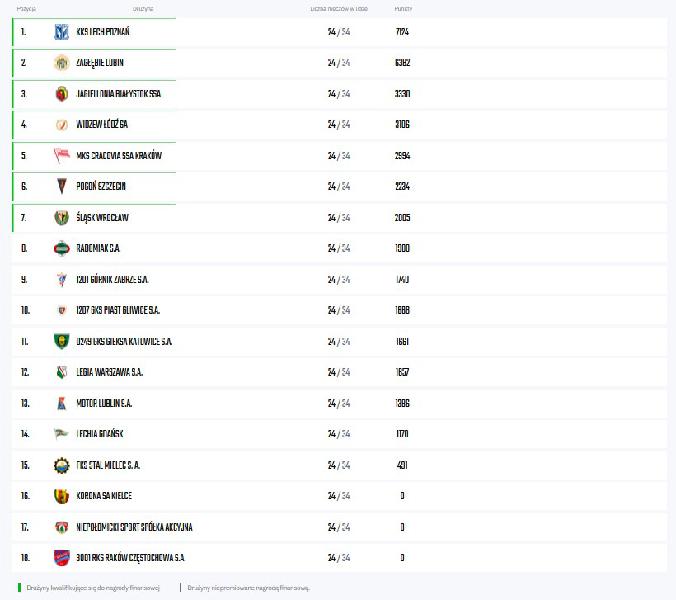Viewport: 676px width, 600px height.
Task: Click the Pogoń Szczecin club crest
Action: [x=61, y=187]
